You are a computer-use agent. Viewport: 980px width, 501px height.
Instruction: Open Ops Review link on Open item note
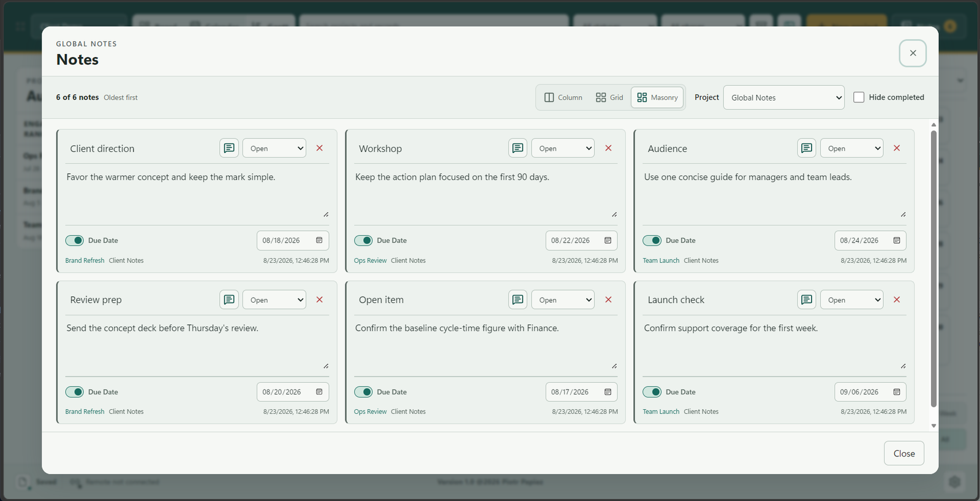371,412
